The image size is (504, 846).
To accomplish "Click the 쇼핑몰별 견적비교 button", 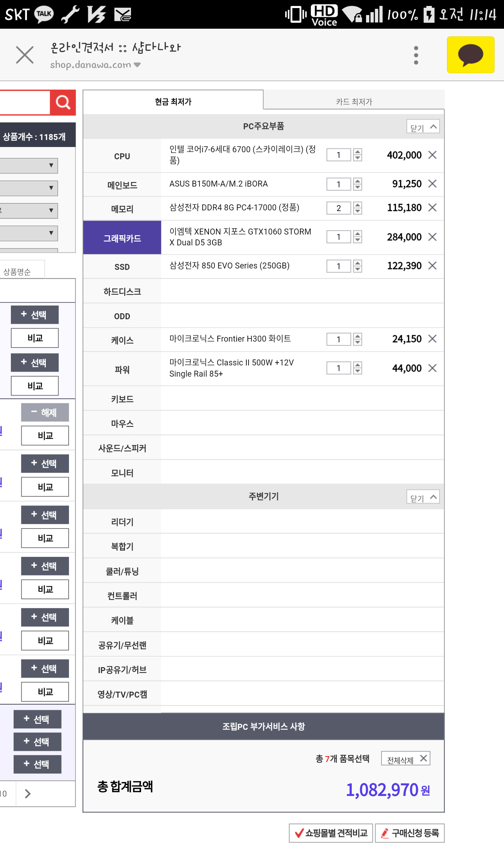I will click(x=331, y=833).
